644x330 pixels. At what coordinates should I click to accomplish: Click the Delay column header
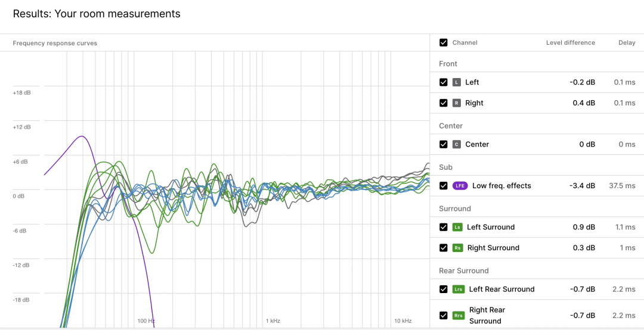(x=627, y=43)
